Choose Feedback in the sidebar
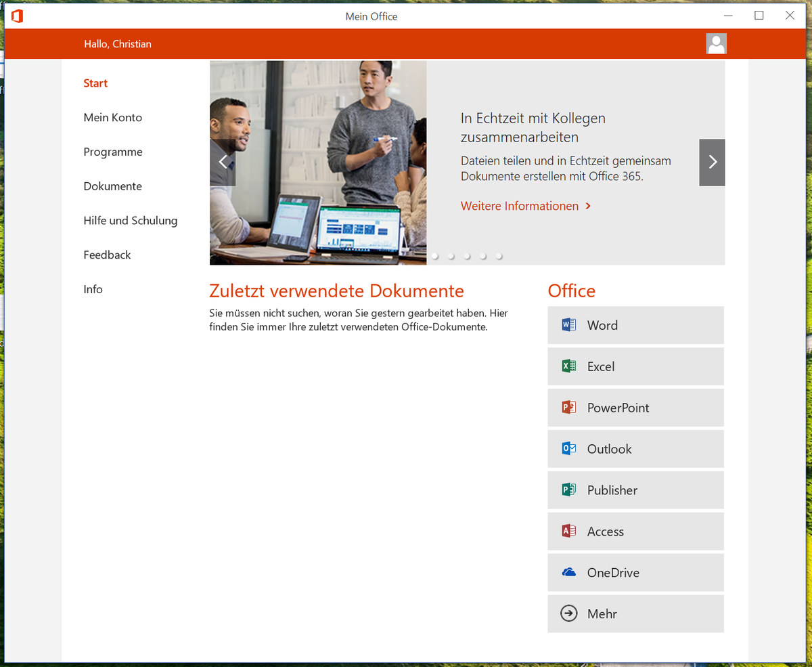Image resolution: width=812 pixels, height=667 pixels. (x=107, y=255)
